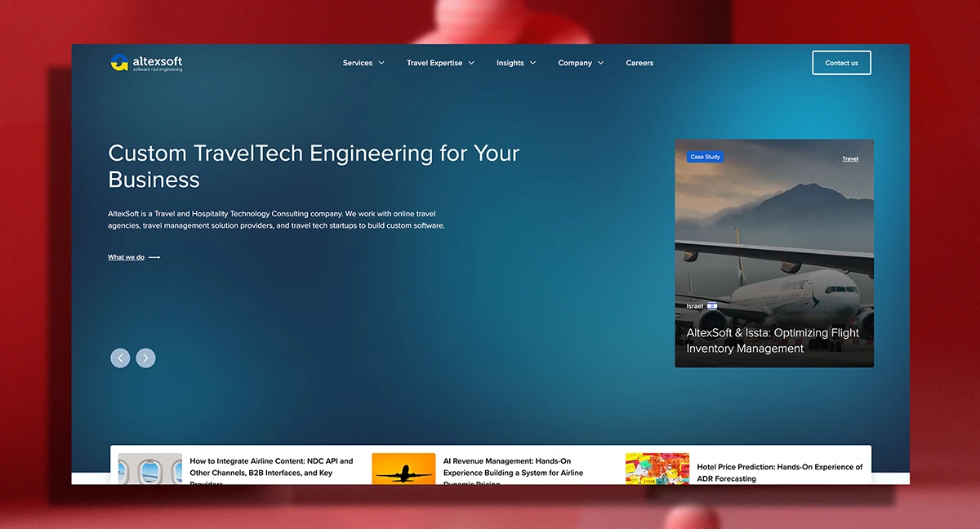Click the colorful Hotel Price thumbnail

pos(657,469)
